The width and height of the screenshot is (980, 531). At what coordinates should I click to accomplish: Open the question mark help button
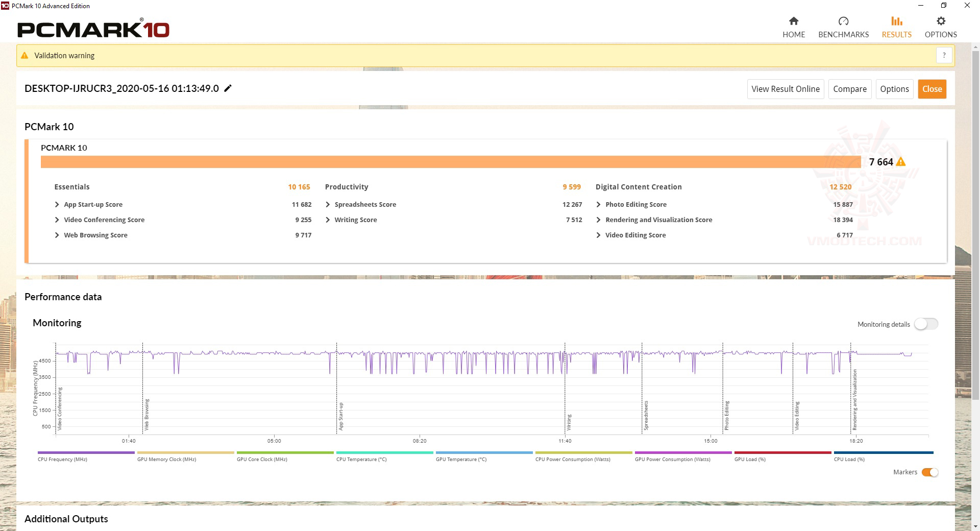(x=944, y=55)
